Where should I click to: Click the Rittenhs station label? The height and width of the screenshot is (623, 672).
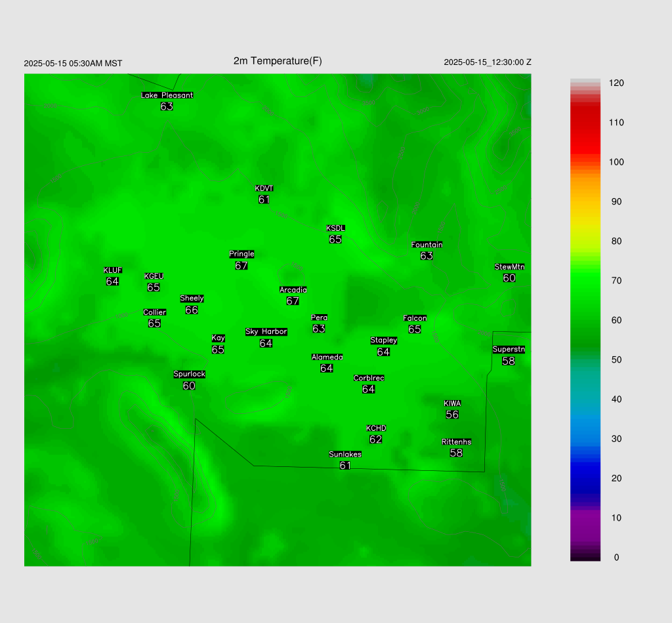pyautogui.click(x=457, y=442)
